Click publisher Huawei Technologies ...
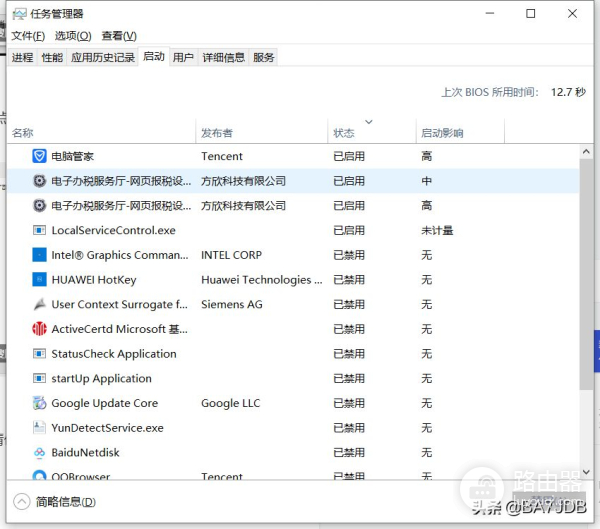600x529 pixels. tap(262, 280)
